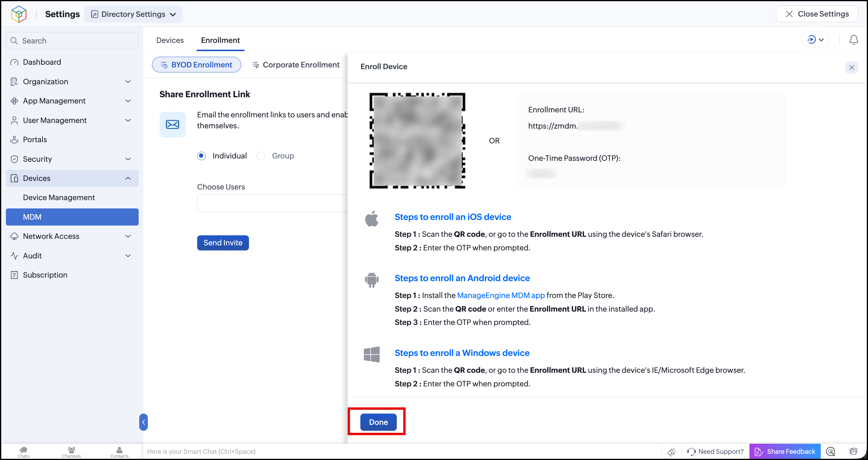Screen dimensions: 868x460
Task: Open Channels in the bottom bar
Action: 72,452
